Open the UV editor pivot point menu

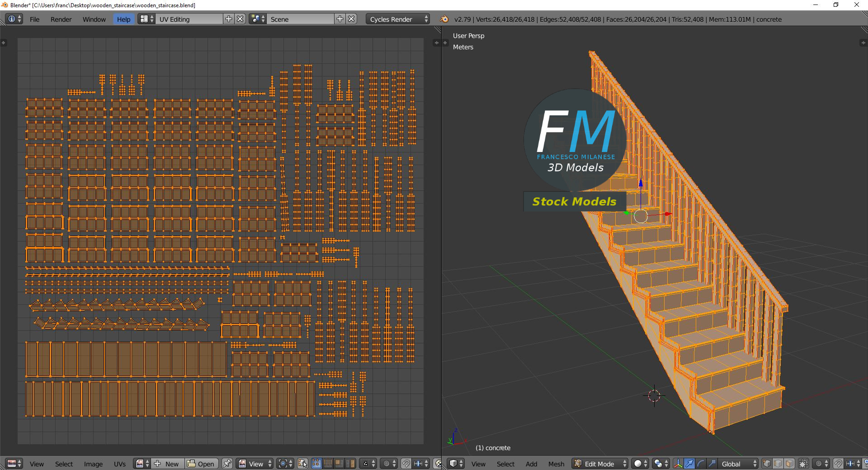[285, 464]
